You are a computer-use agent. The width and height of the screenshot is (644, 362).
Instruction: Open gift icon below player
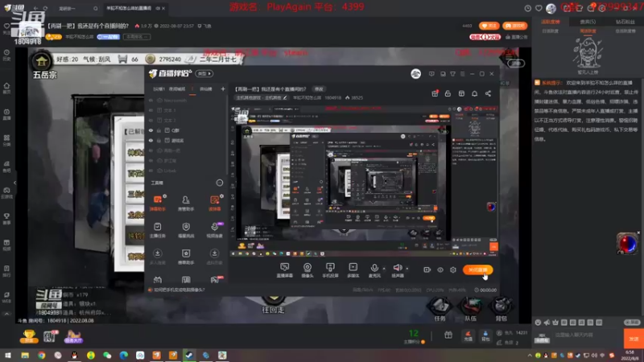point(448,335)
